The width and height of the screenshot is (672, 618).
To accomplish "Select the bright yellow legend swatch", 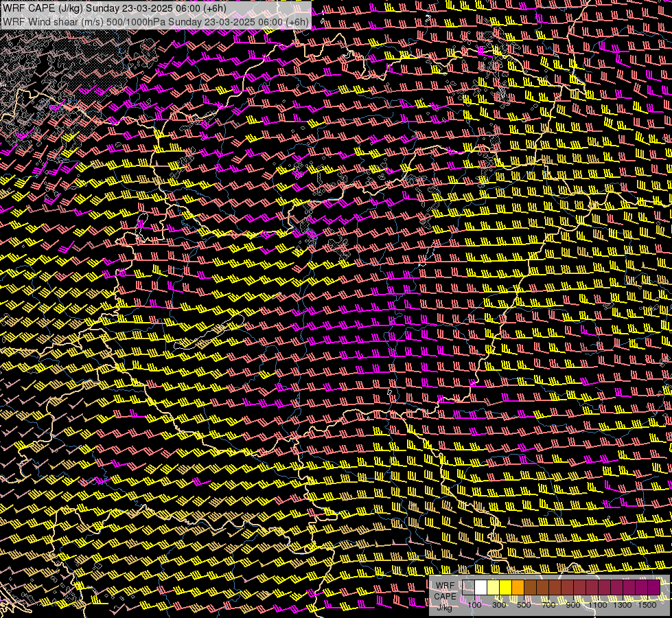I will [x=506, y=588].
